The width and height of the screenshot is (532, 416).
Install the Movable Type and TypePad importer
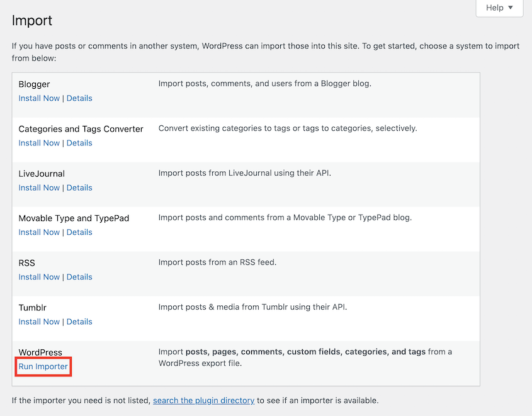[x=39, y=232]
